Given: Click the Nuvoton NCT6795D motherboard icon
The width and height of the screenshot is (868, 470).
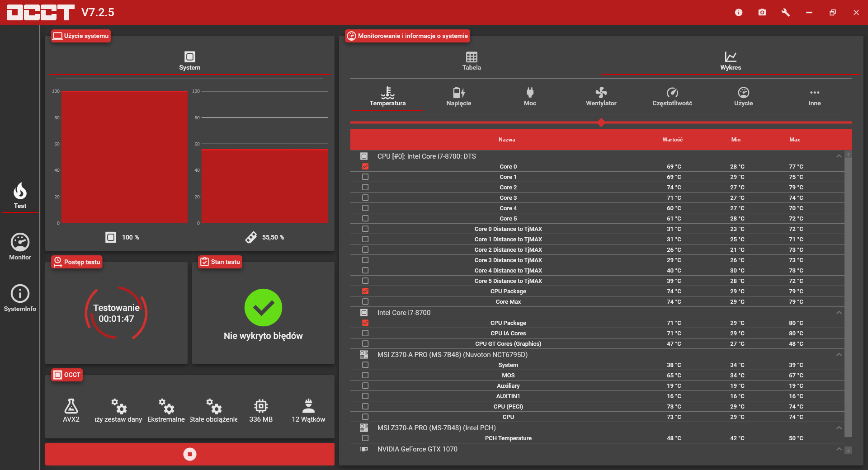Looking at the screenshot, I should click(364, 355).
